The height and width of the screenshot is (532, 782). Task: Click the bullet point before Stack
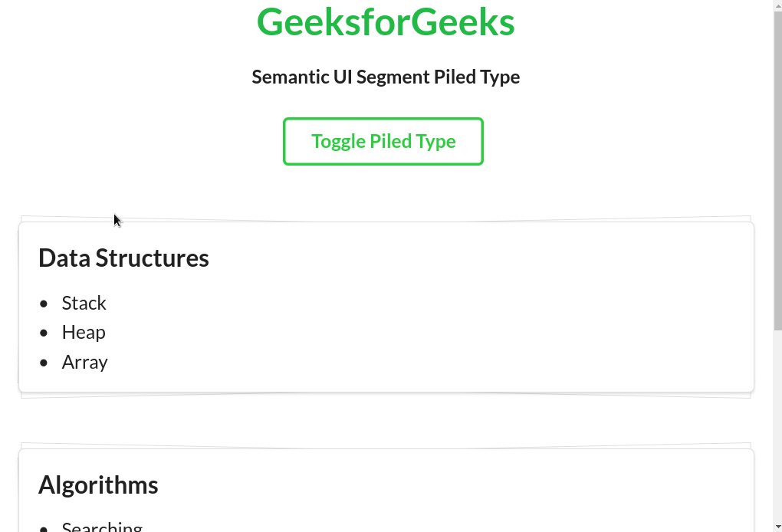click(x=44, y=304)
